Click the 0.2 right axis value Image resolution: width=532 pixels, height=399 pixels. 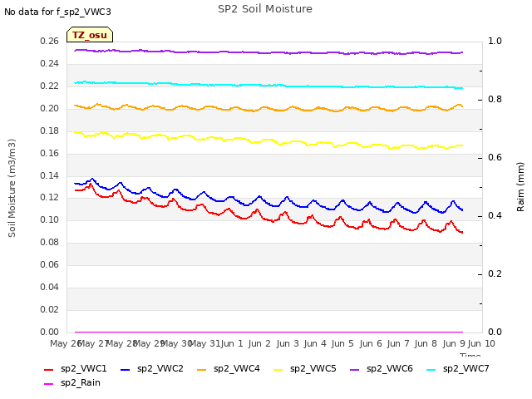click(x=495, y=274)
